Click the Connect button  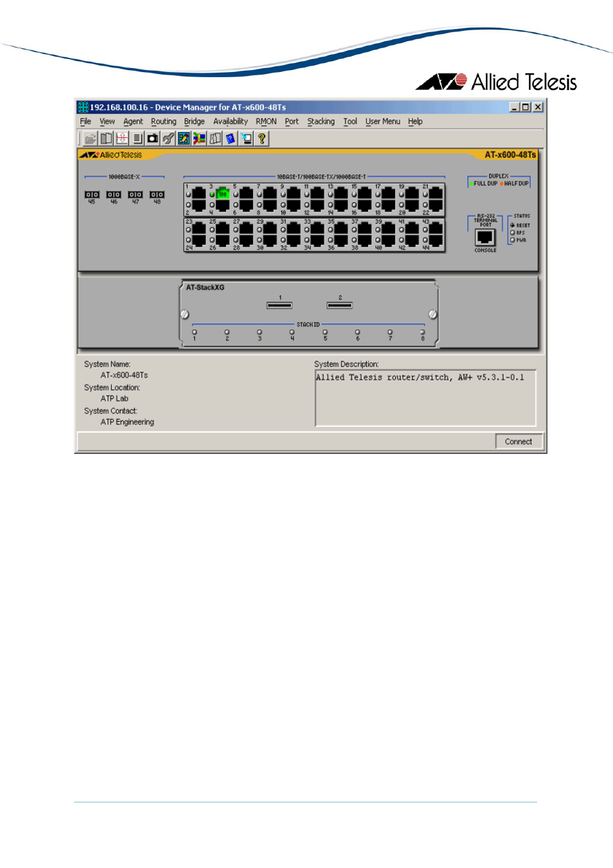pos(519,442)
